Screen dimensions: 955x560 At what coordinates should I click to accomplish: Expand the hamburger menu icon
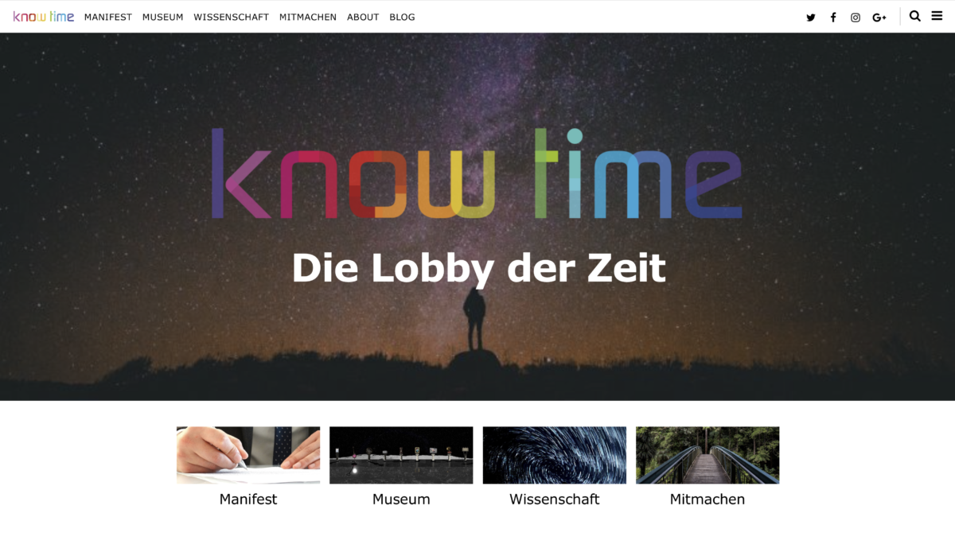click(937, 16)
